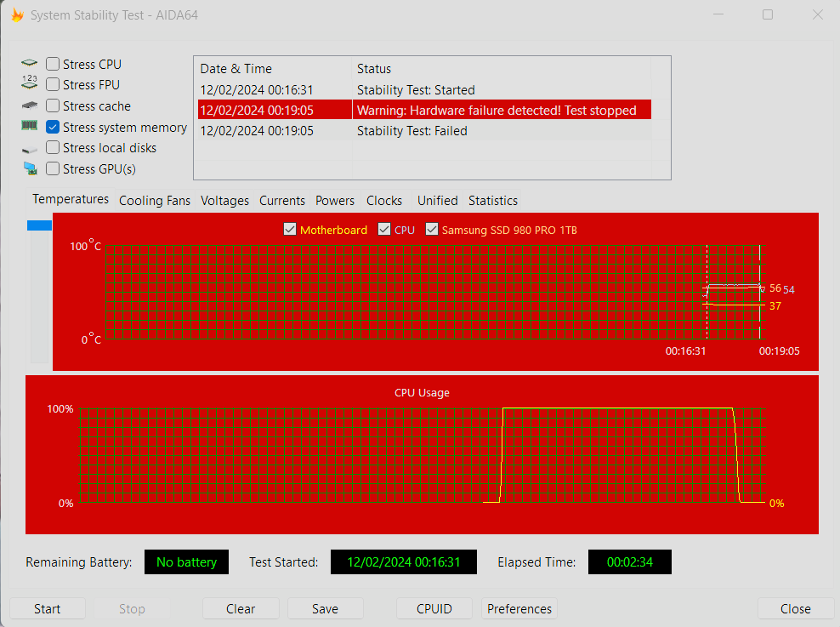Enable the Stress cache checkbox
Image resolution: width=840 pixels, height=627 pixels.
(53, 105)
